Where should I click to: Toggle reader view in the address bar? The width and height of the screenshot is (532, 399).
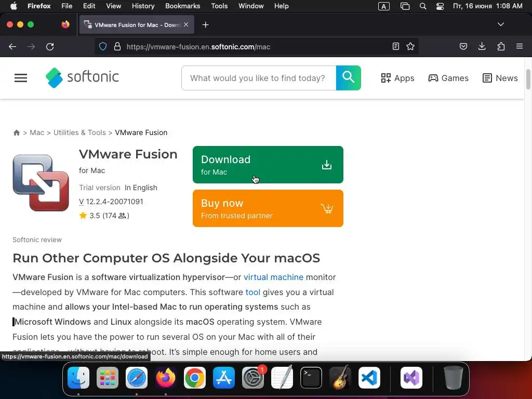395,46
